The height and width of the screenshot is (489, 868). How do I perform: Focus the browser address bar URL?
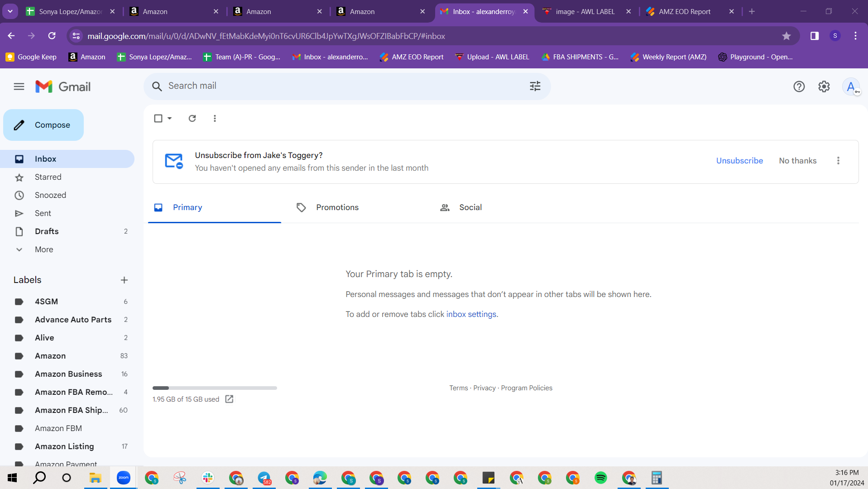click(x=266, y=36)
